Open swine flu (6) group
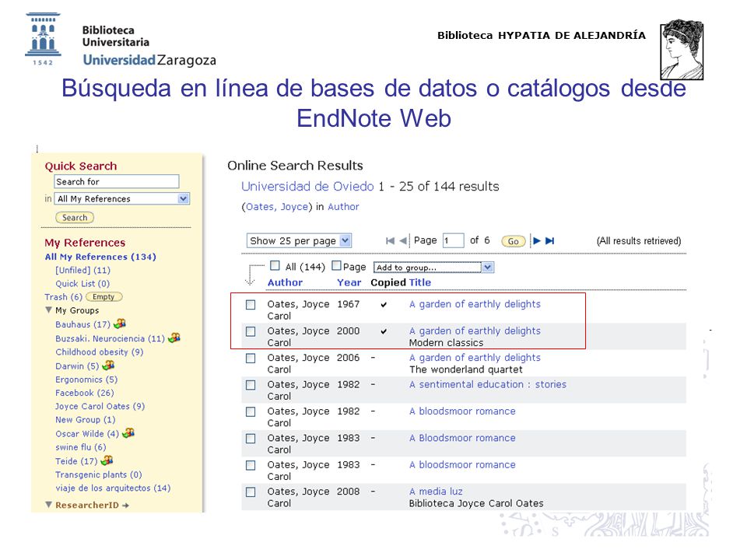 (x=80, y=447)
